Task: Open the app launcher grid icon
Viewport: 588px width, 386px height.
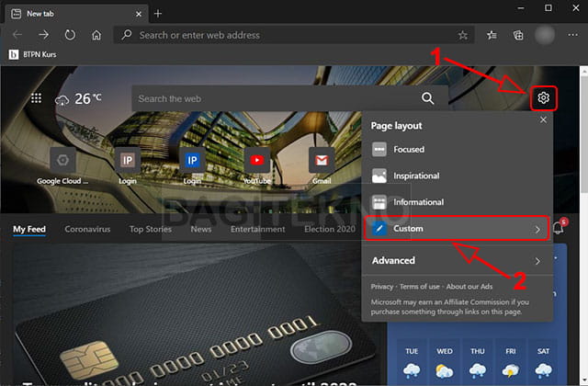Action: tap(36, 98)
